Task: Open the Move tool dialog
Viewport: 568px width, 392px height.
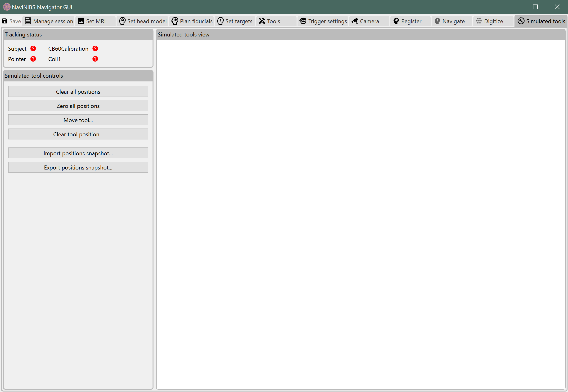Action: [x=78, y=120]
